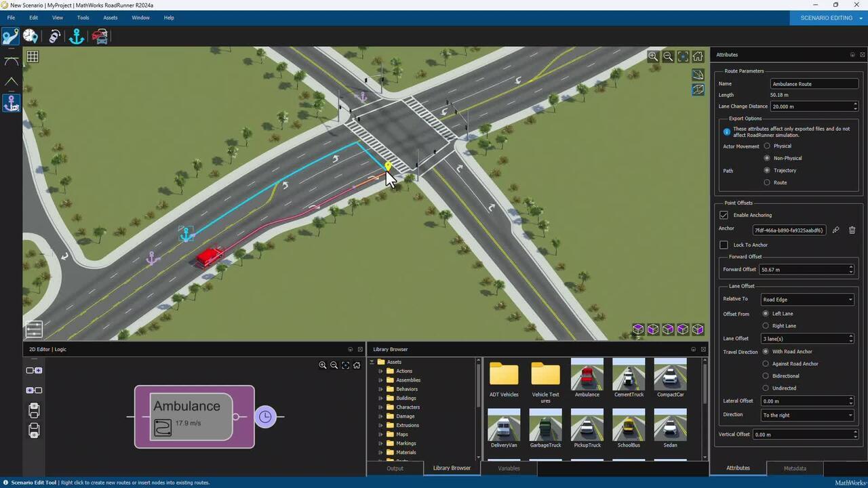
Task: Zoom out of the 3D viewport
Action: pyautogui.click(x=668, y=57)
